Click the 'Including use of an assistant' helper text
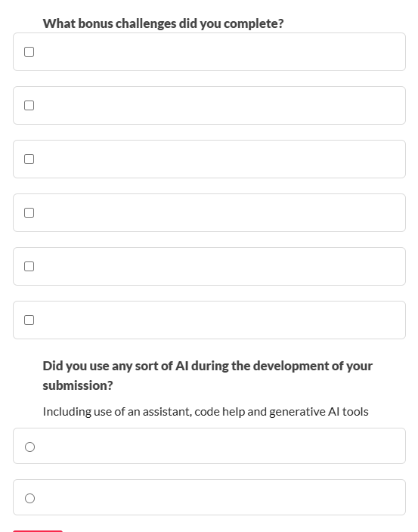Viewport: 418px width, 532px height. coord(206,412)
